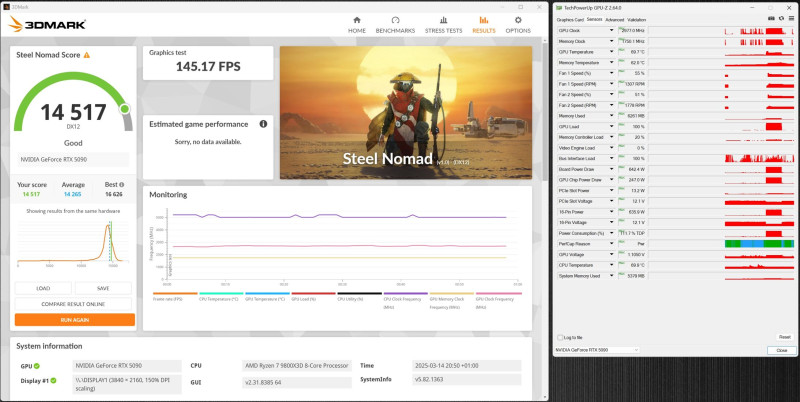The width and height of the screenshot is (800, 402).
Task: Open the GPU Temperature sensor dropdown
Action: (x=612, y=52)
